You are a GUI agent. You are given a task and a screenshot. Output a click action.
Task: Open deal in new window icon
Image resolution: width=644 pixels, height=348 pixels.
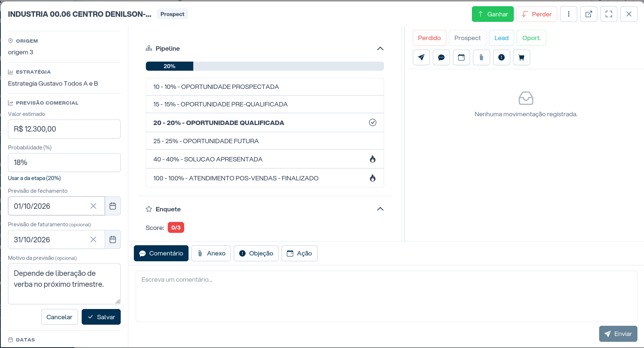pyautogui.click(x=589, y=14)
